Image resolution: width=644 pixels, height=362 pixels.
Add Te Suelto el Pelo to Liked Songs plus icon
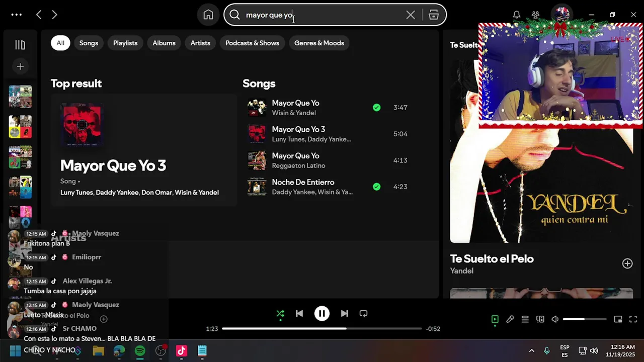627,263
